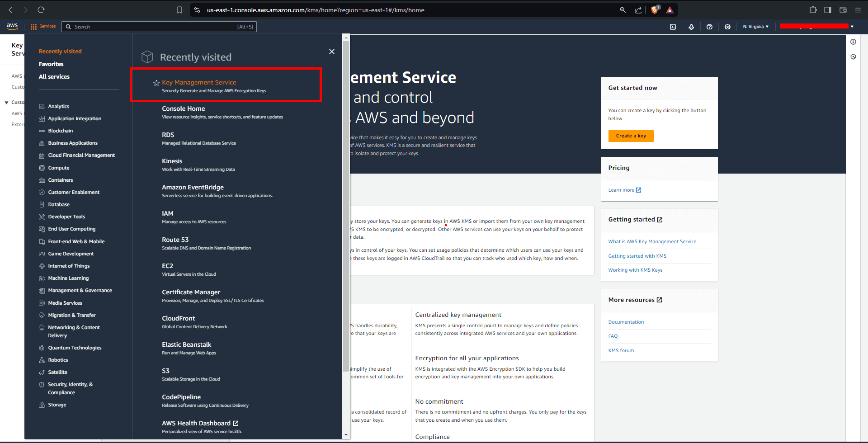Open Certificate Manager

(x=191, y=292)
